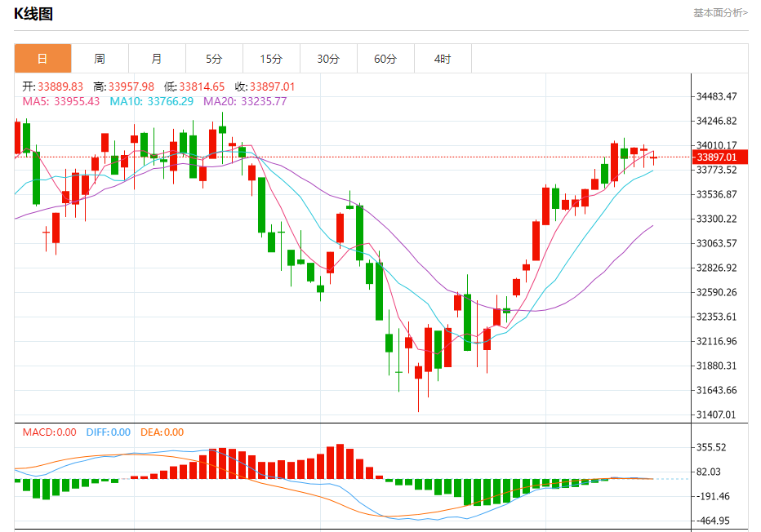Click the 33773.52 price axis label
The height and width of the screenshot is (532, 761).
pos(716,171)
